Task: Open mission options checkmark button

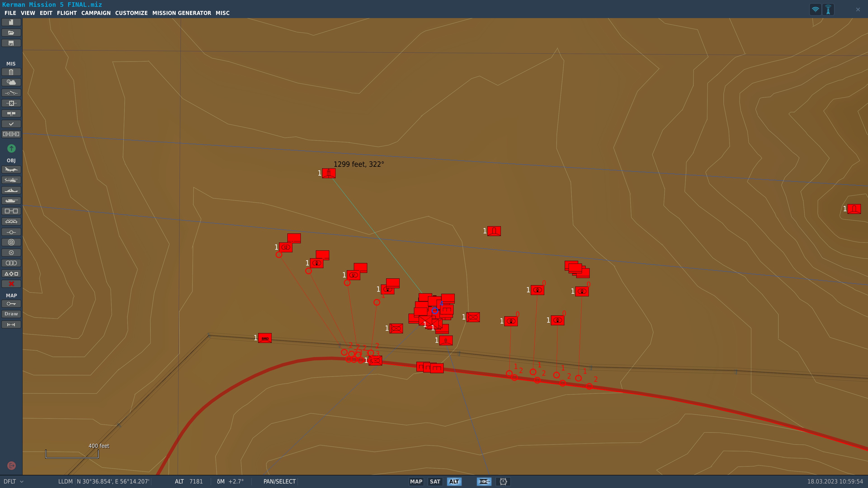Action: [x=11, y=124]
